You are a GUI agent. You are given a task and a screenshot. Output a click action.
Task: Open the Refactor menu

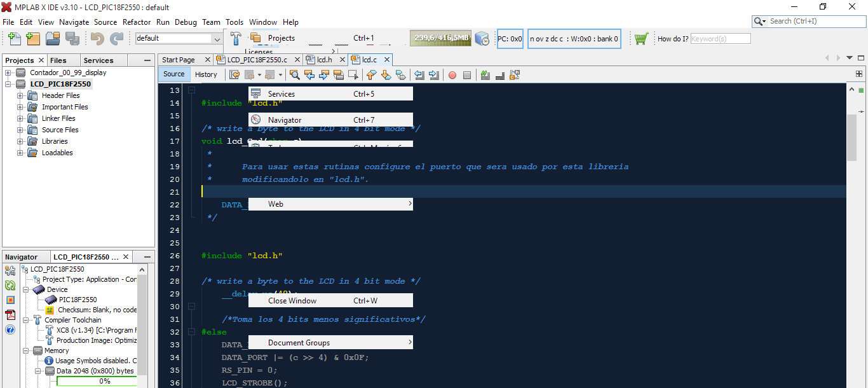click(x=137, y=22)
